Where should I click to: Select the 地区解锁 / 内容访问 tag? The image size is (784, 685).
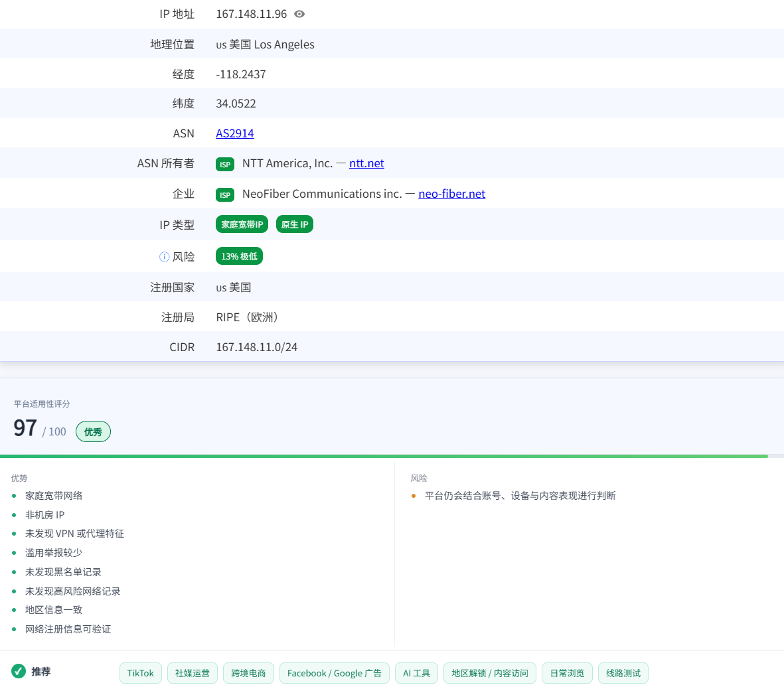click(x=490, y=673)
